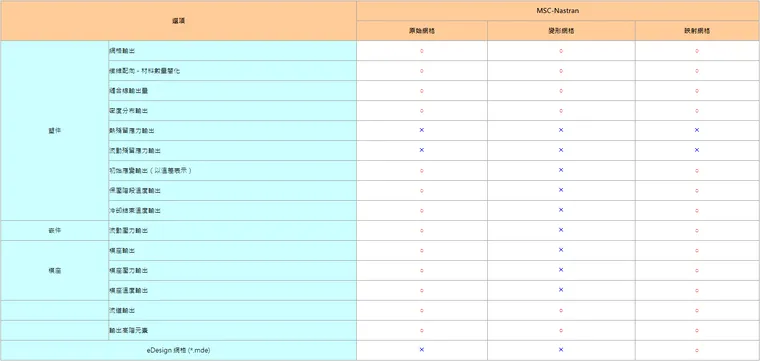This screenshot has width=760, height=361.
Task: Click the 原始網格 cross mark for eDesign 網格
Action: tap(422, 349)
